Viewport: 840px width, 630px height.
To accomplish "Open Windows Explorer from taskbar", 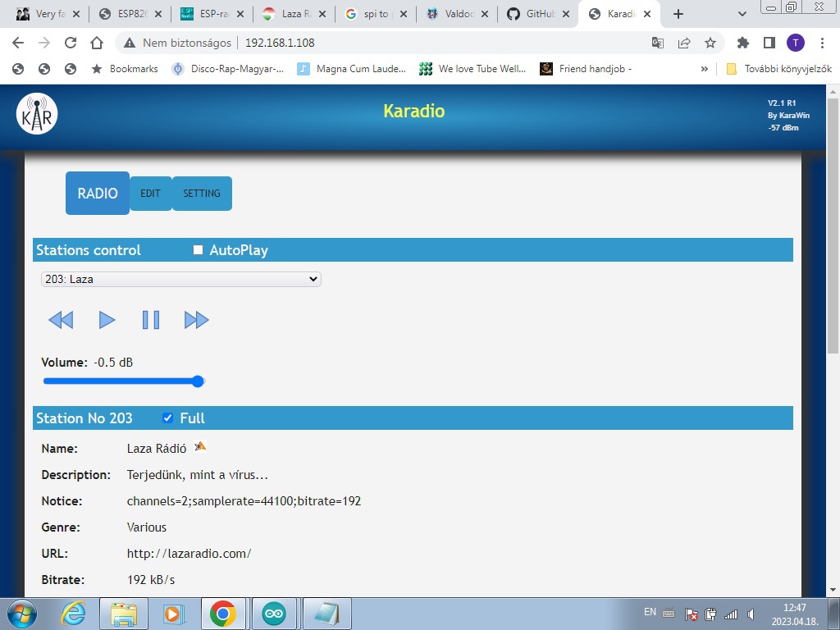I will click(x=124, y=614).
